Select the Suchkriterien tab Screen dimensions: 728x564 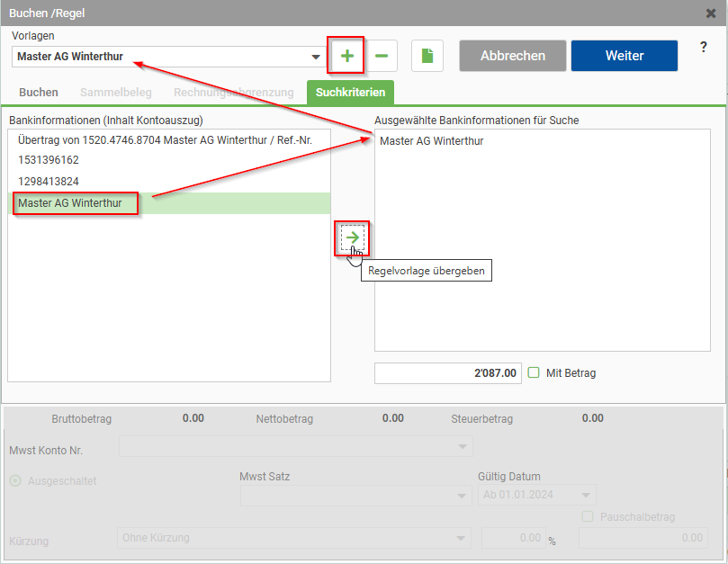click(x=350, y=92)
